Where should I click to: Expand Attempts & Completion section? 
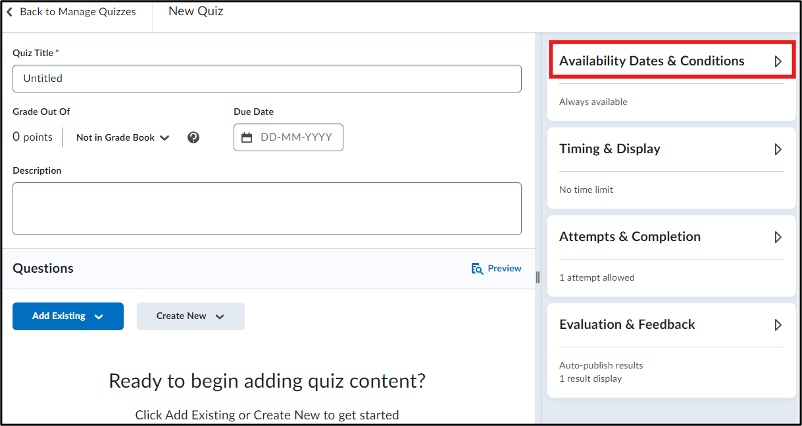778,237
